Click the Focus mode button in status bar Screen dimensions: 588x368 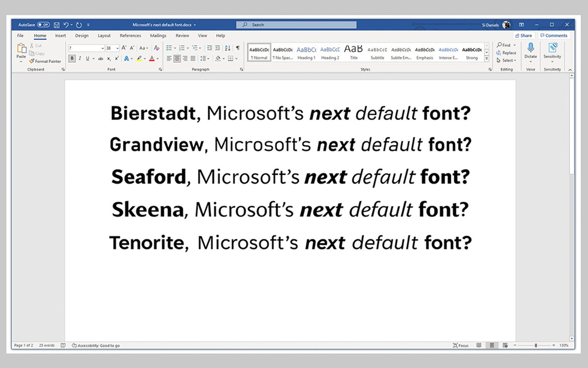(461, 345)
